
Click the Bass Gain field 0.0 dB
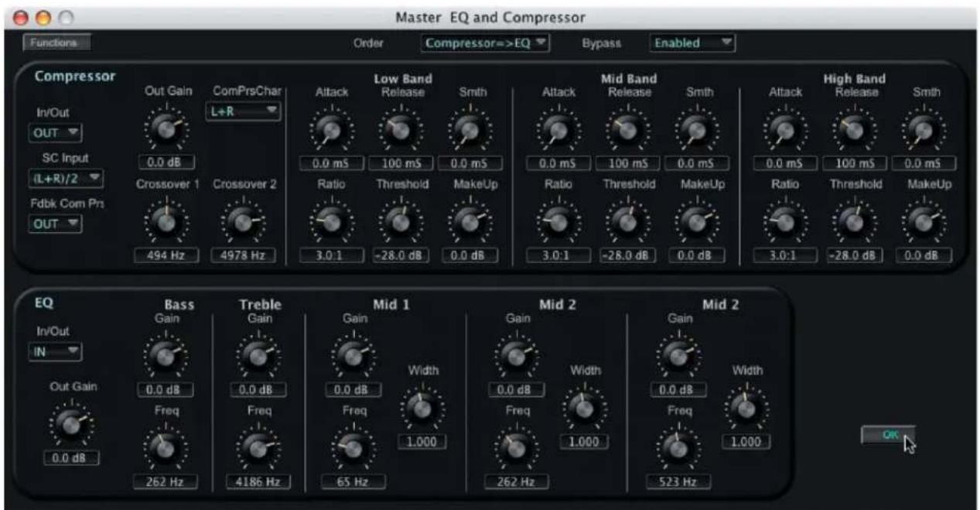166,389
